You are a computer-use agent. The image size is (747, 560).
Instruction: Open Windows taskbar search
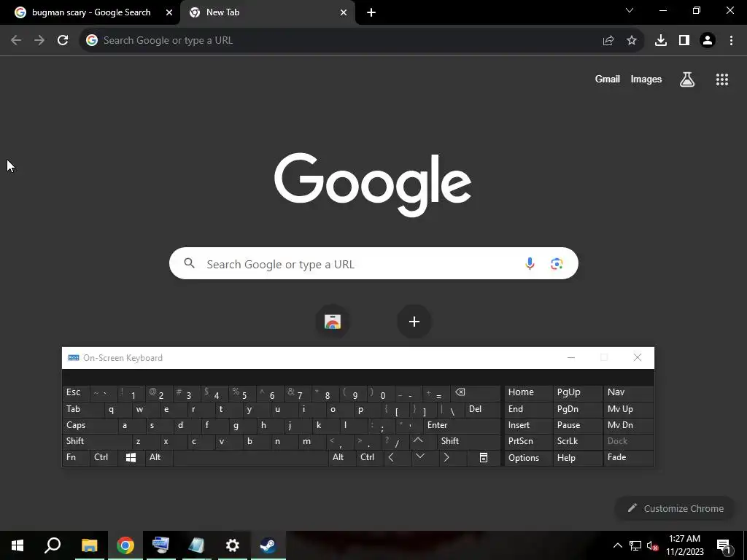[53, 545]
